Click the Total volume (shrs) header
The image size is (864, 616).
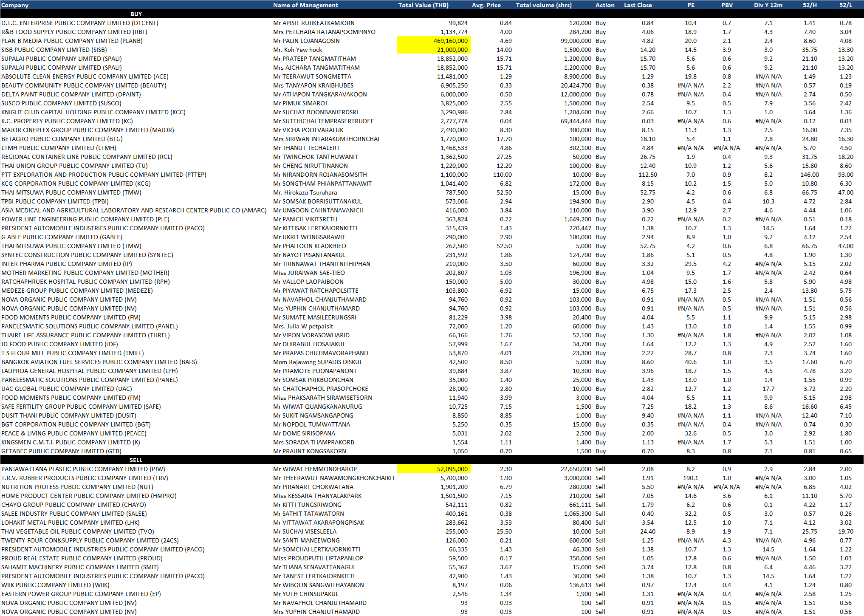(544, 5)
